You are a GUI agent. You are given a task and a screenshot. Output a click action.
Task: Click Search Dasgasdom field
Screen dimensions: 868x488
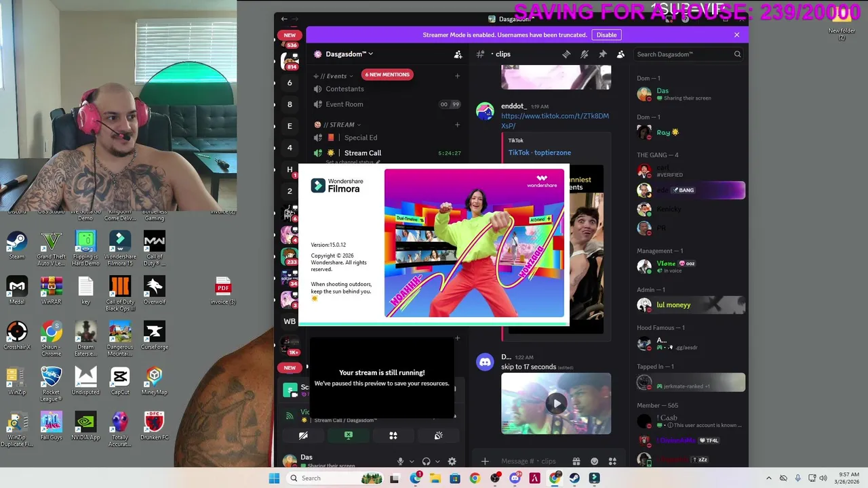pyautogui.click(x=689, y=54)
